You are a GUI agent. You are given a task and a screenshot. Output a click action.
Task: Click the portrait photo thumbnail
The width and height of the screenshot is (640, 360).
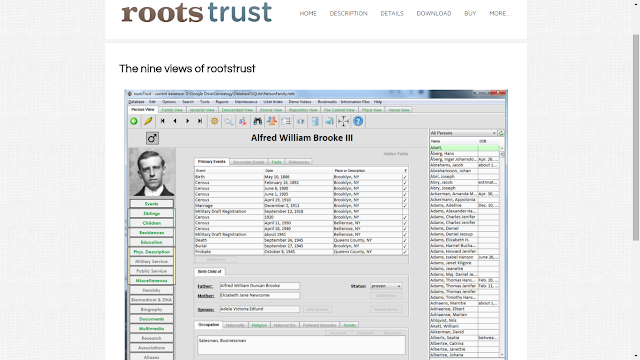click(152, 172)
